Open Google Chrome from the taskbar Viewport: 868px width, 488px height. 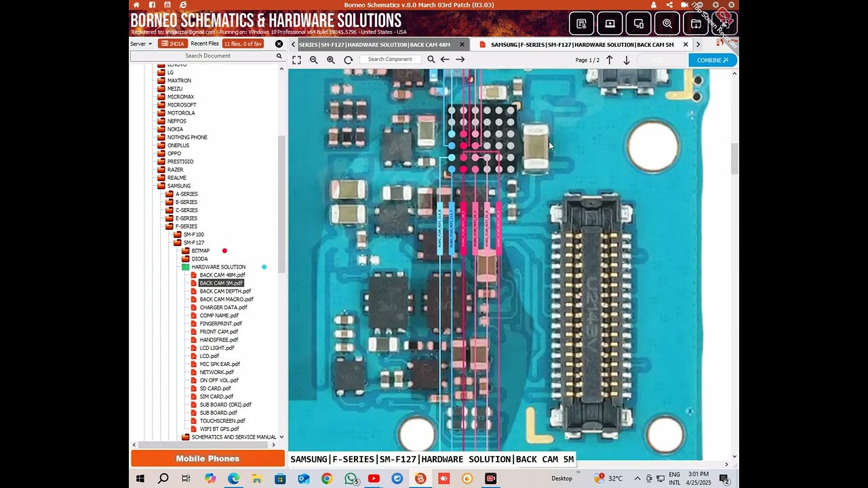pos(327,479)
